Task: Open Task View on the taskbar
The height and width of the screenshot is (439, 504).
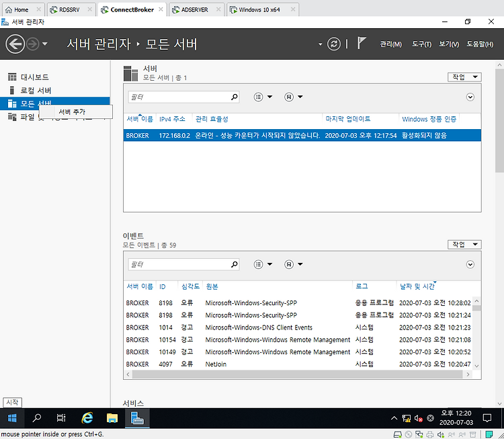Action: [61, 418]
